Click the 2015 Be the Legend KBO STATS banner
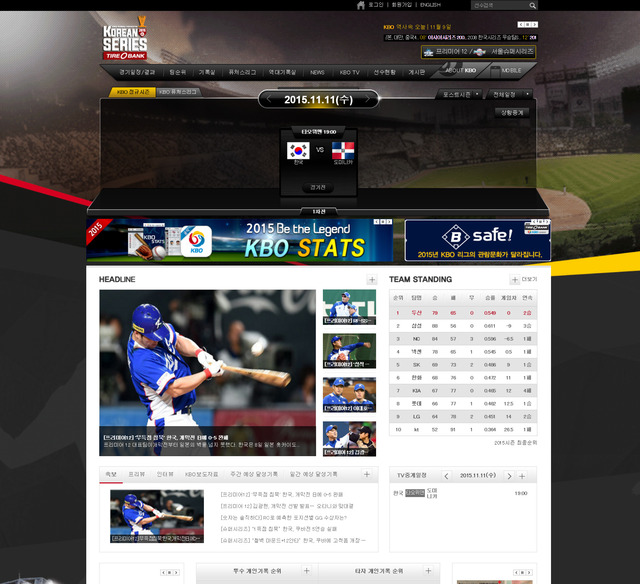This screenshot has width=640, height=584. click(x=240, y=240)
